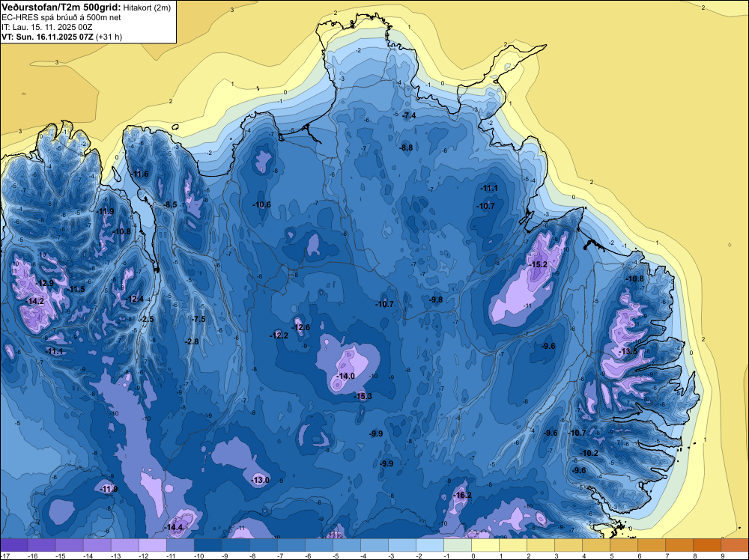This screenshot has height=560, width=749.
Task: Select the legend swatch between -10 and -9
Action: click(208, 545)
